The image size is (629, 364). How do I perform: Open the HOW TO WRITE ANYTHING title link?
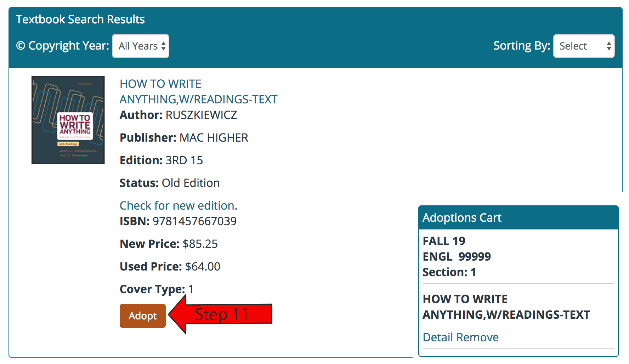point(198,91)
